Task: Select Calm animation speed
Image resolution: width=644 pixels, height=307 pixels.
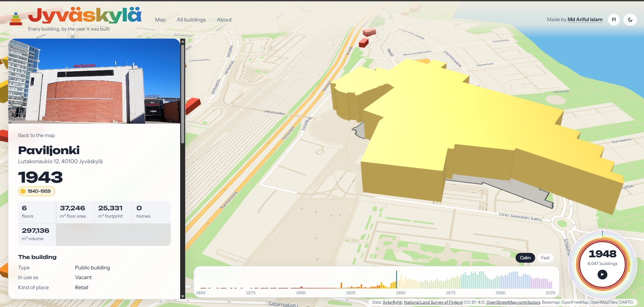Action: click(x=525, y=258)
